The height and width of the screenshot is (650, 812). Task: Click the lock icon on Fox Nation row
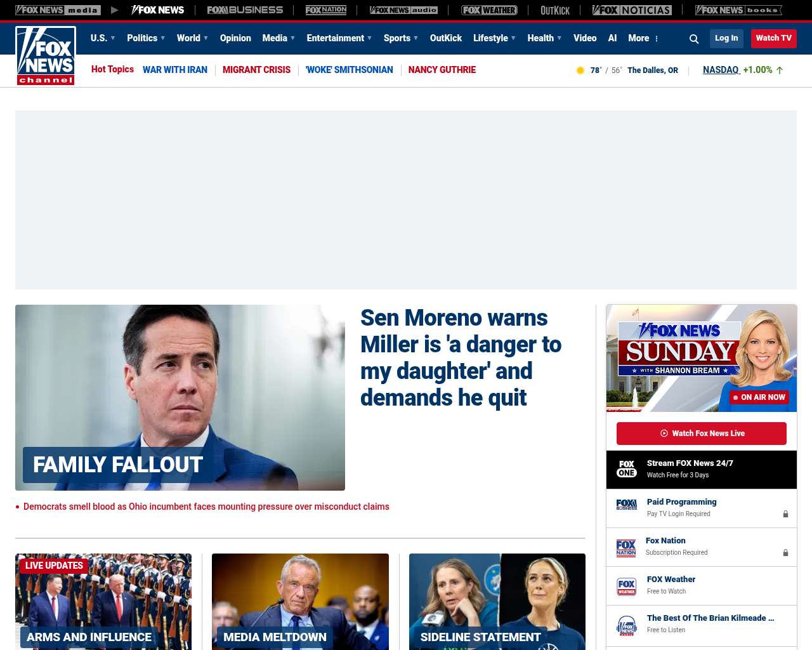click(x=785, y=553)
